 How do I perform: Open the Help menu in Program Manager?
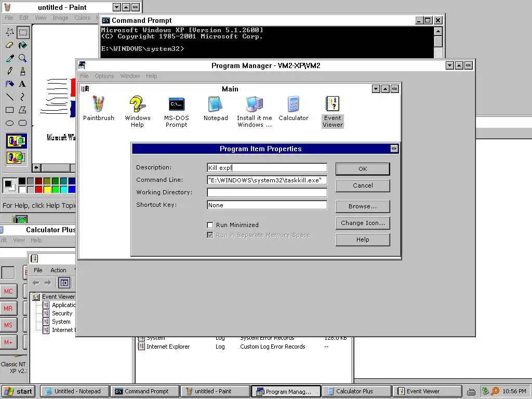(x=151, y=76)
